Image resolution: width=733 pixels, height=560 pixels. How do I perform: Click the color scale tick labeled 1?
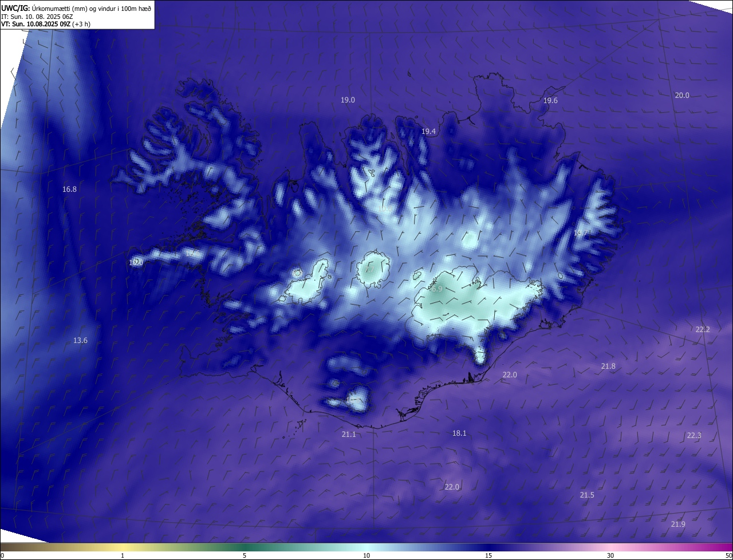click(123, 555)
